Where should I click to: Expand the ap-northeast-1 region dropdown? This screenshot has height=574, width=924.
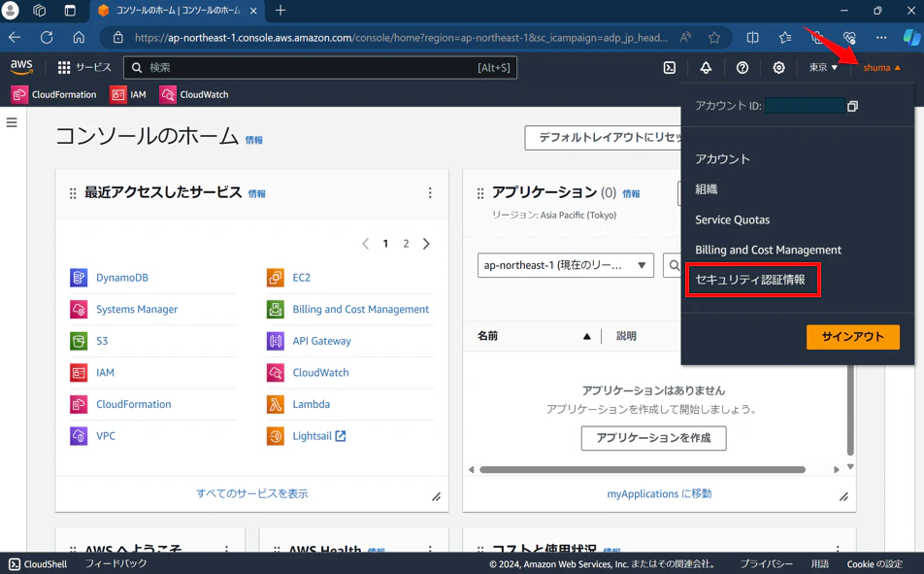(x=565, y=265)
